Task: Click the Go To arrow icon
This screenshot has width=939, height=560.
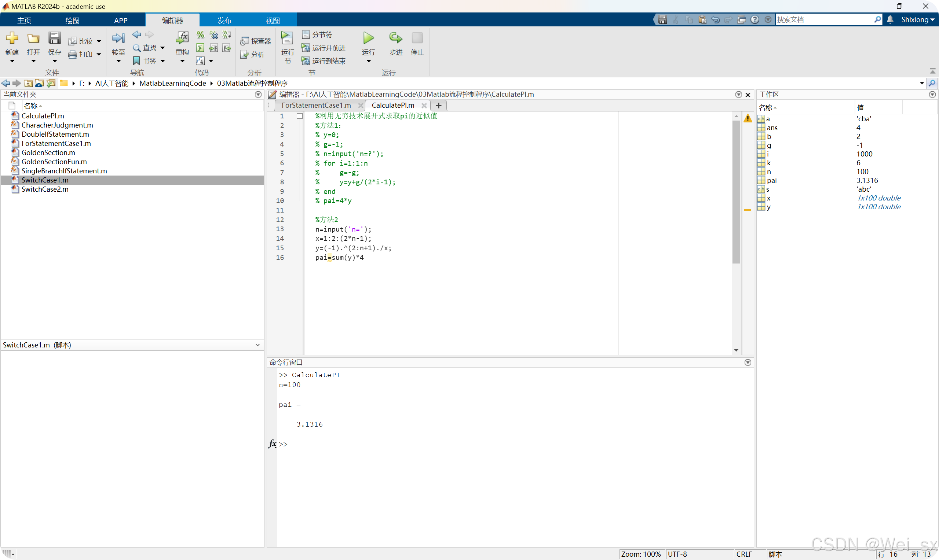Action: point(118,38)
